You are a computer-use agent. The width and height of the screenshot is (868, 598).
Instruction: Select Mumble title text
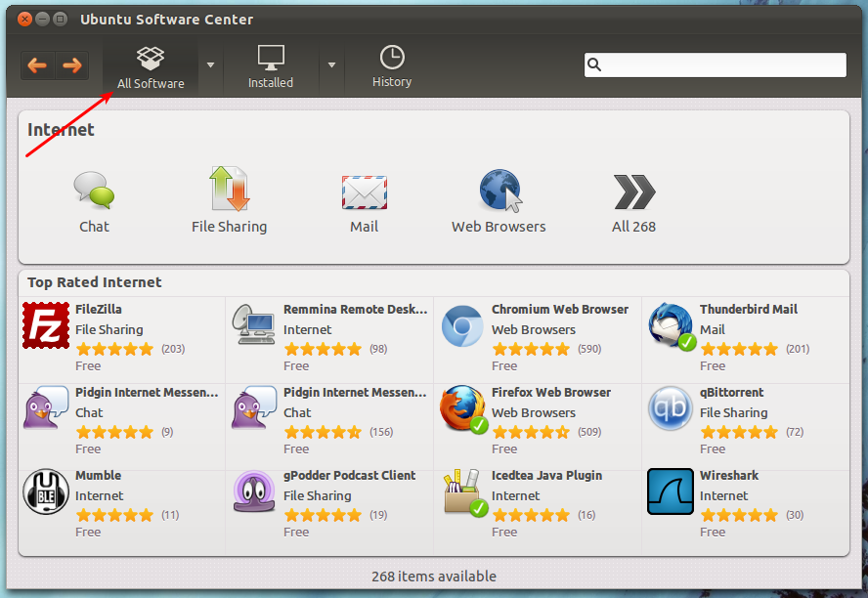click(x=98, y=475)
